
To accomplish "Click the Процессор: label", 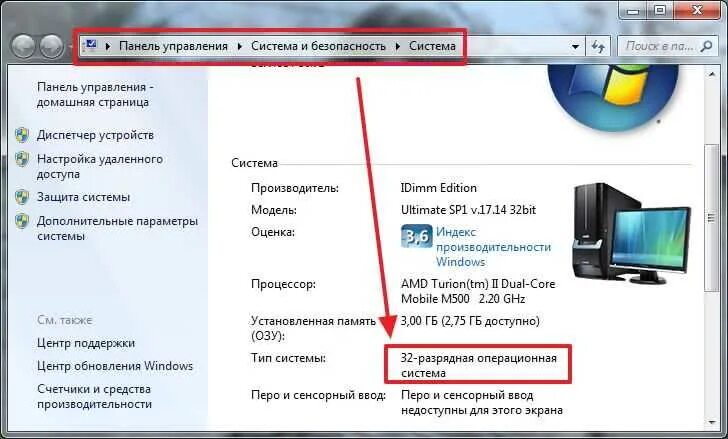I will click(x=283, y=284).
